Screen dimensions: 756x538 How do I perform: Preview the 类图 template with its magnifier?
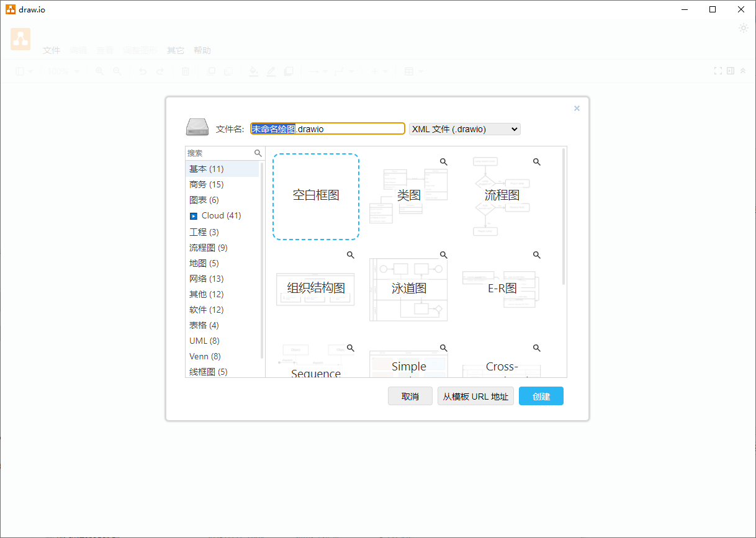coord(444,161)
